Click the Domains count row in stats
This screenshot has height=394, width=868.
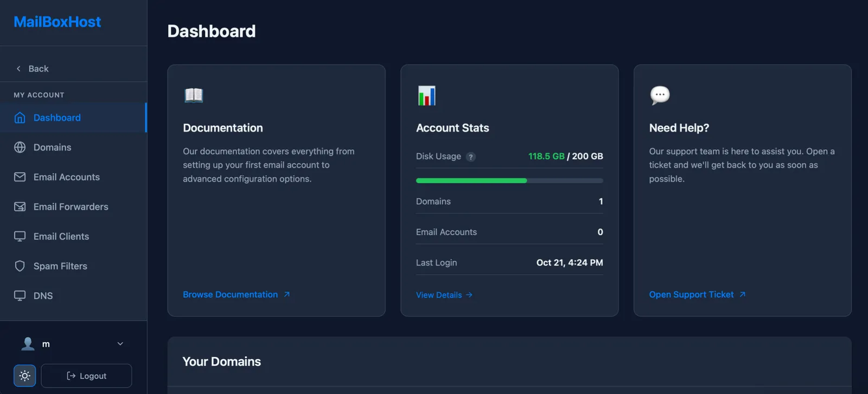pos(509,201)
